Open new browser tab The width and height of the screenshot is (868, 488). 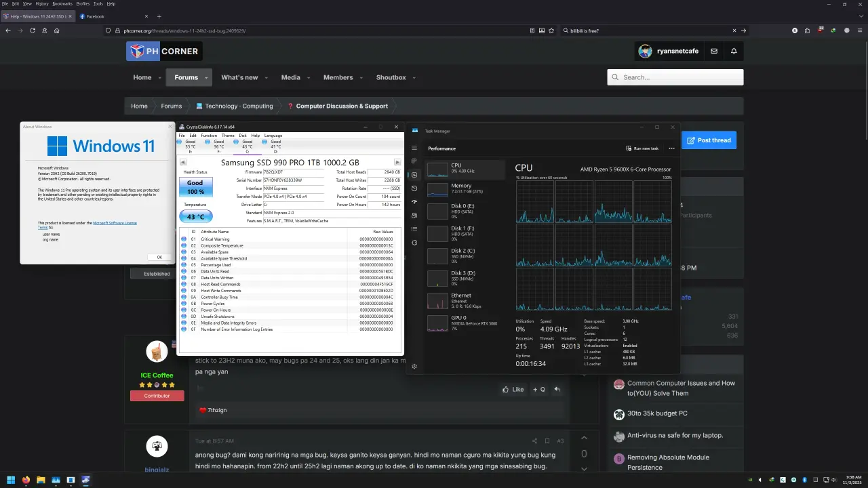(x=159, y=16)
